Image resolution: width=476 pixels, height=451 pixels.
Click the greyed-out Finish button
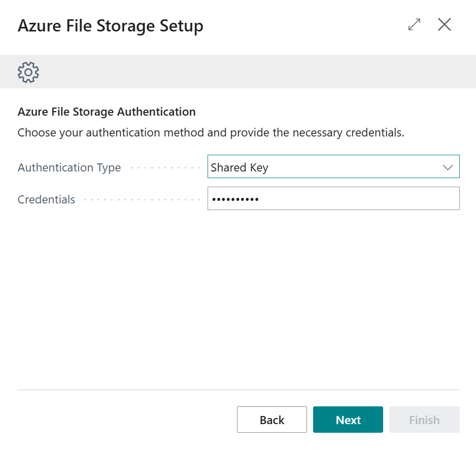pos(424,420)
